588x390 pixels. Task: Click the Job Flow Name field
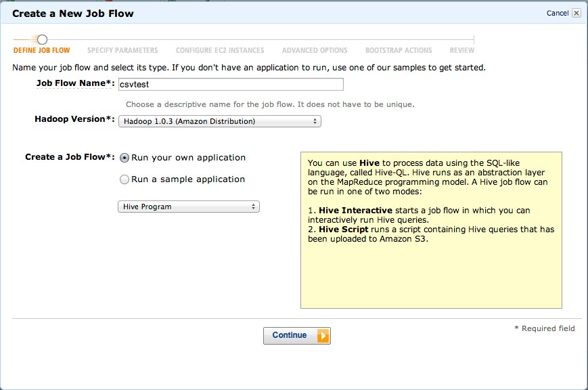coord(230,85)
